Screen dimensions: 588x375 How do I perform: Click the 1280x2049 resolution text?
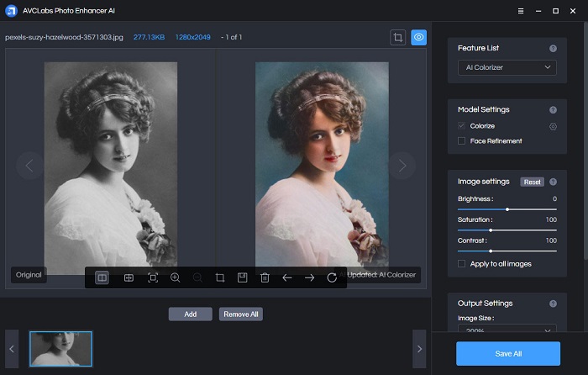tap(192, 37)
